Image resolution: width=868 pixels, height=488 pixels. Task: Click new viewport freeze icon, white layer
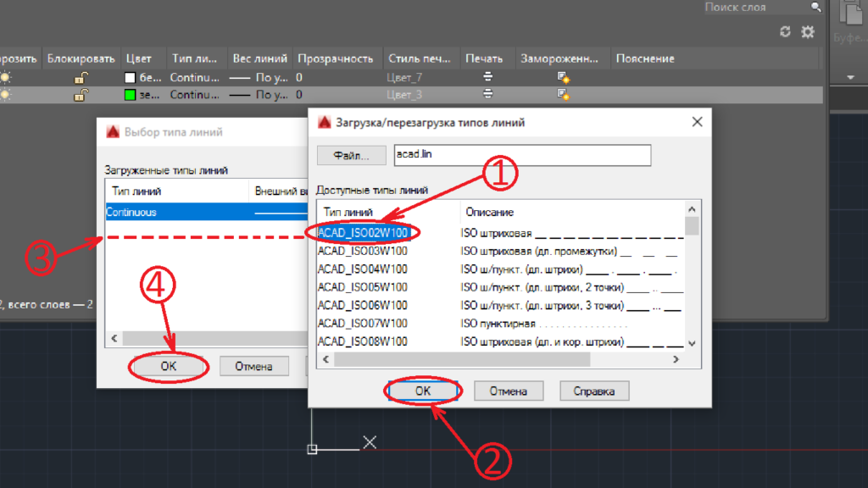coord(563,77)
